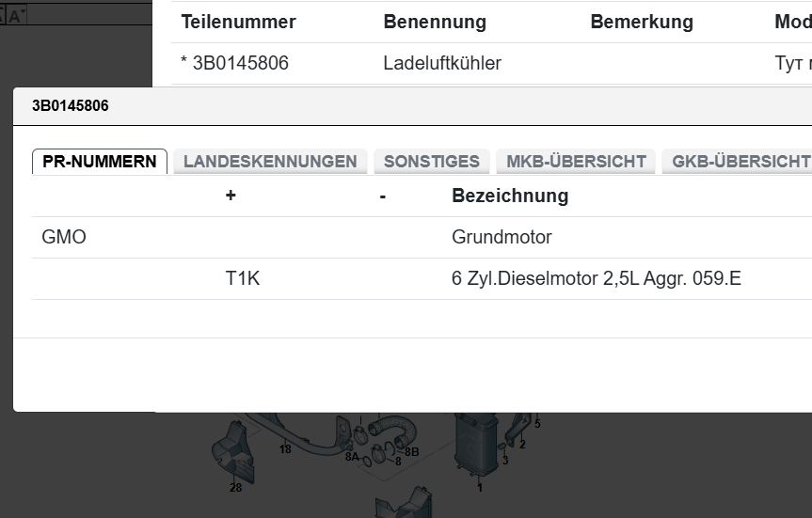The image size is (812, 518).
Task: Select the T1K PR number entry
Action: [x=243, y=278]
